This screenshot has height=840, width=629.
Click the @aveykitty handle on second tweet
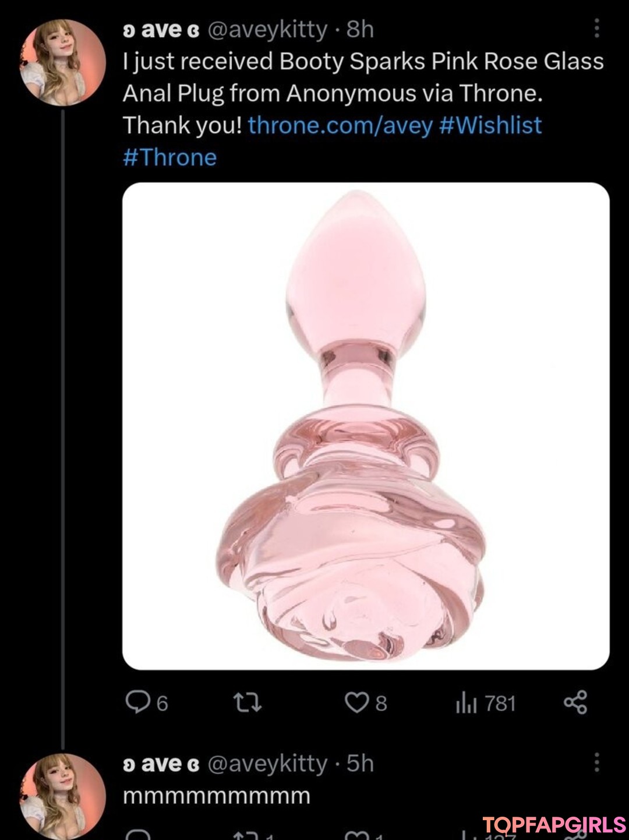click(267, 763)
